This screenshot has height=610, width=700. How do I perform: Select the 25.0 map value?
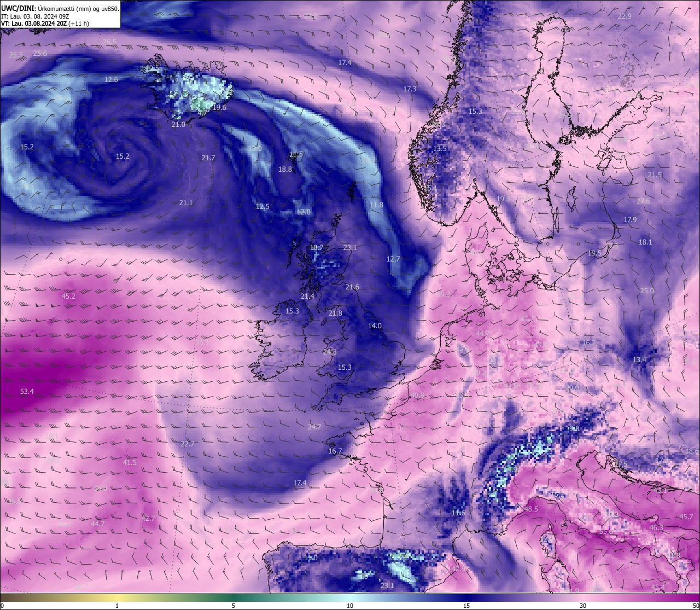pyautogui.click(x=647, y=291)
